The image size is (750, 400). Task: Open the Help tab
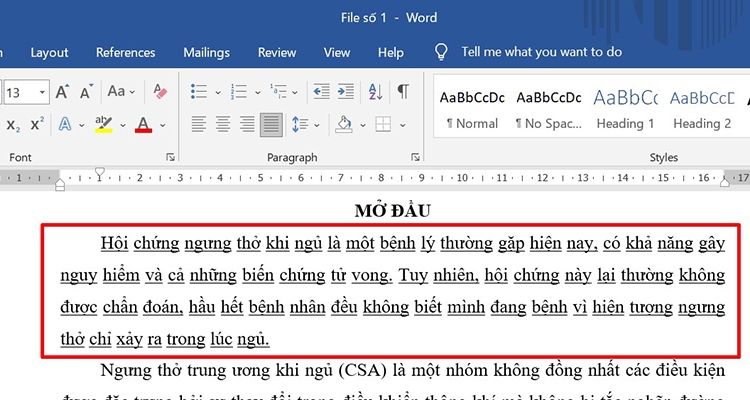click(391, 53)
